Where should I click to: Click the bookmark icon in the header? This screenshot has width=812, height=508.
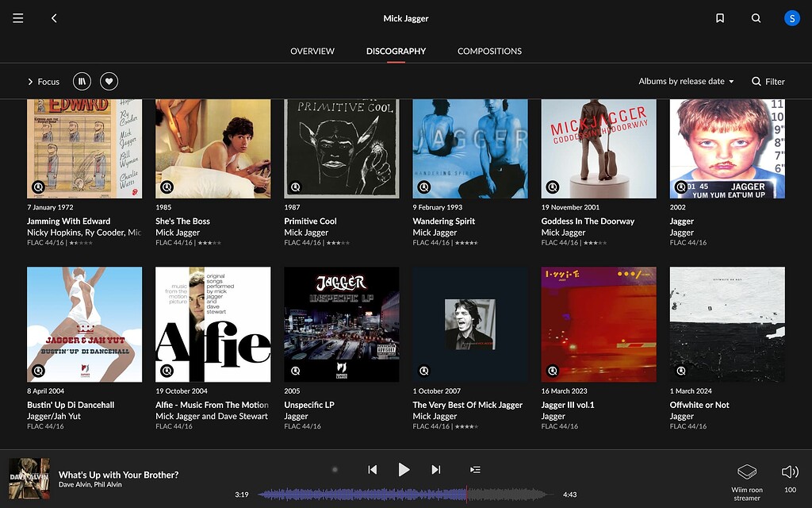(719, 17)
